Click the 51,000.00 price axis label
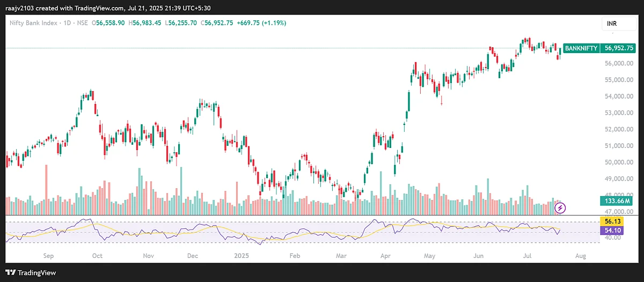The image size is (644, 282). tap(619, 146)
